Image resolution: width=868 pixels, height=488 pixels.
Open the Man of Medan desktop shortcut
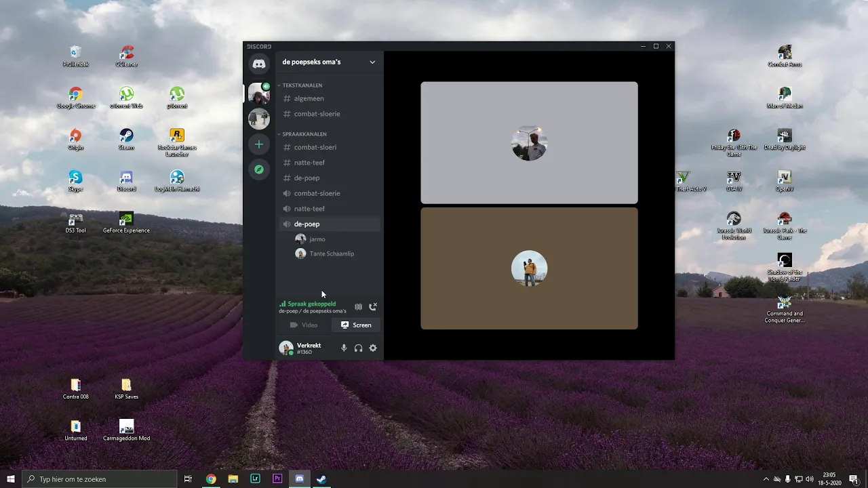point(785,98)
